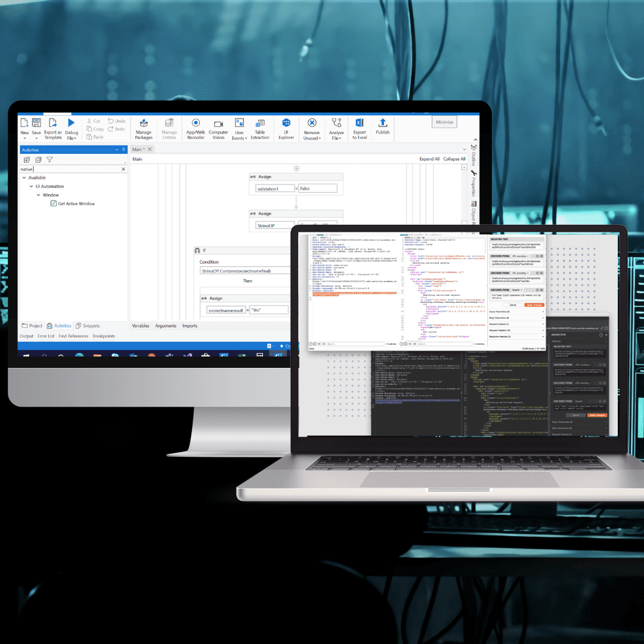Screen dimensions: 644x644
Task: Click the If condition expression field
Action: [x=245, y=271]
